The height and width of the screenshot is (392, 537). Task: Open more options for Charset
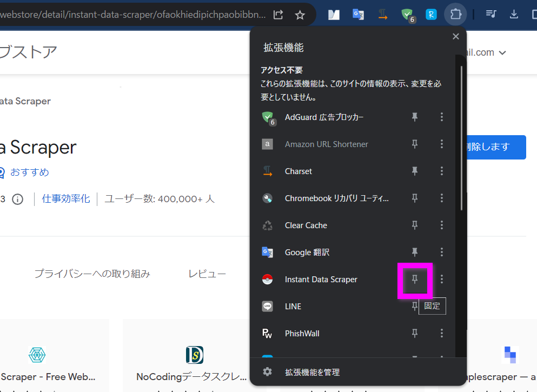(442, 171)
